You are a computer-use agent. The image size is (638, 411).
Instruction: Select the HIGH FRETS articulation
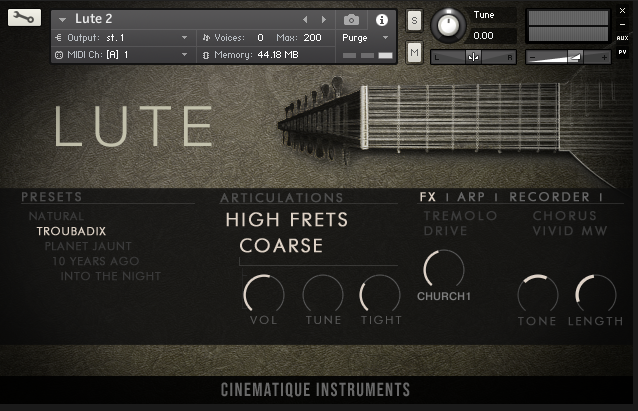click(287, 220)
